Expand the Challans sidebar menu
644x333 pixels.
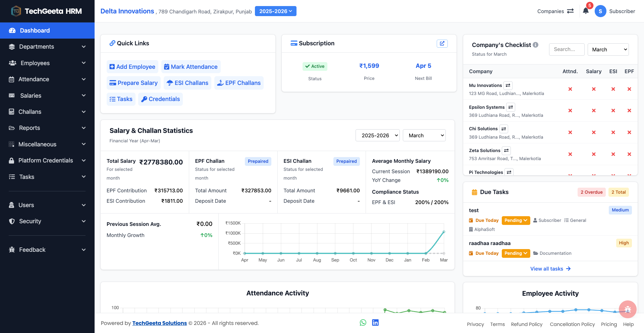click(x=47, y=112)
